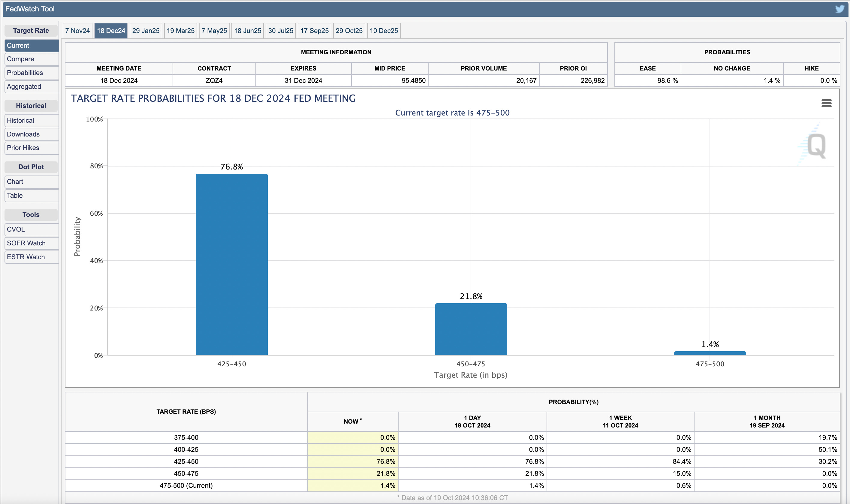Open Prior Hikes in sidebar
Screen dimensions: 850x504
click(23, 148)
